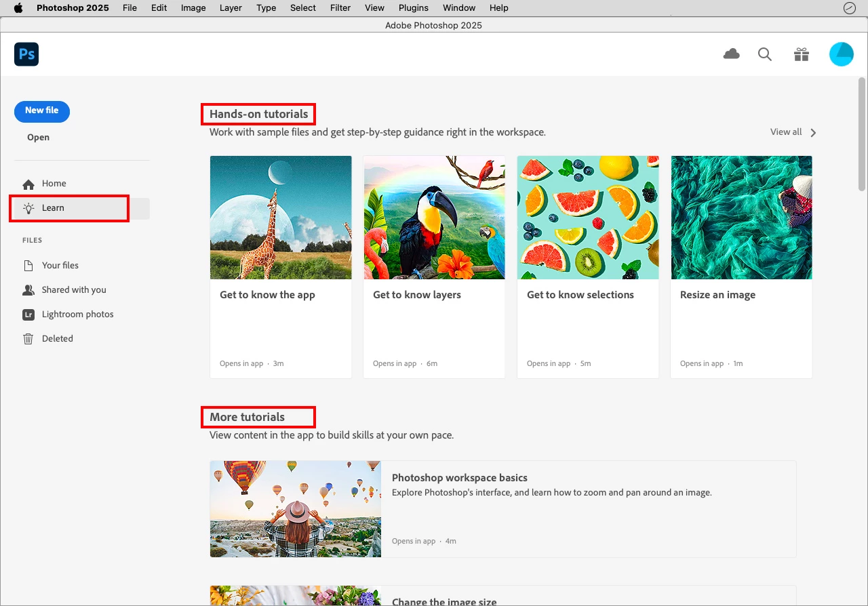868x606 pixels.
Task: Open the Help menu
Action: pyautogui.click(x=499, y=8)
